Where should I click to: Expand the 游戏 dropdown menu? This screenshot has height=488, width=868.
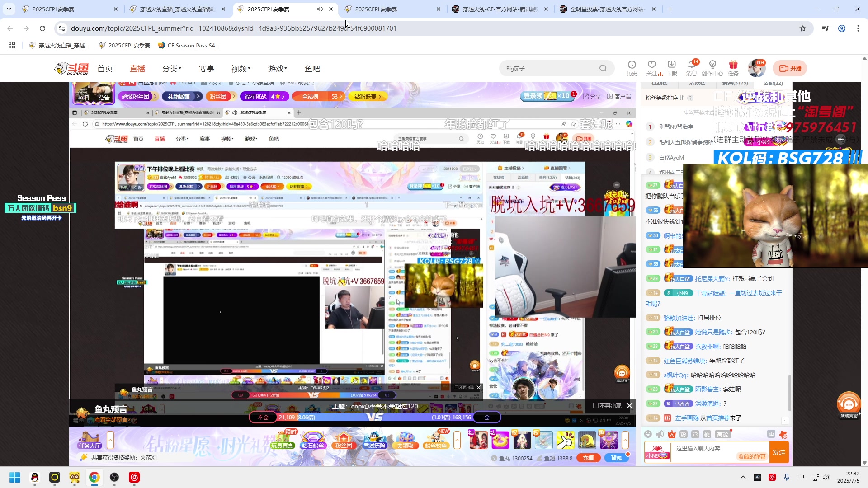pyautogui.click(x=278, y=69)
